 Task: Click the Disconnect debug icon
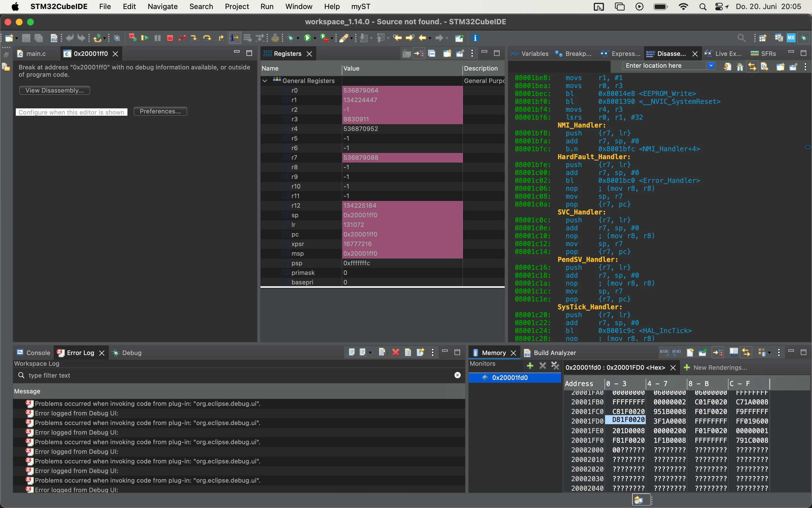tap(182, 38)
